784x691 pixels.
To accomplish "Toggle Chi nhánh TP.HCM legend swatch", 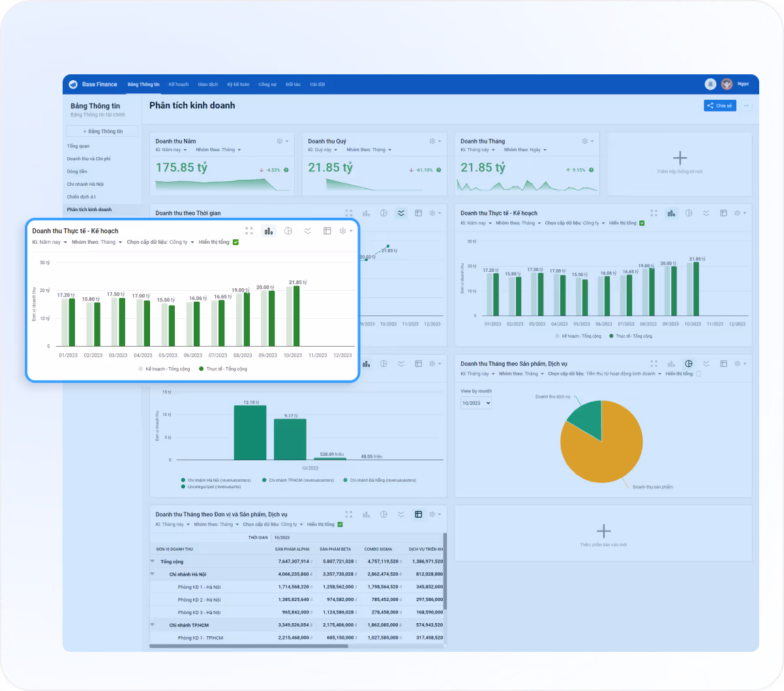I will 264,480.
